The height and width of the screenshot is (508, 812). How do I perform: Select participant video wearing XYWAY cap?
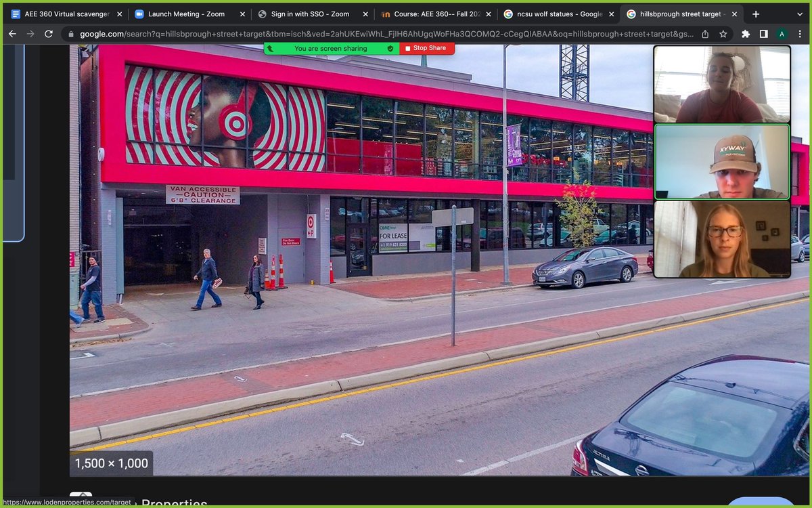(x=722, y=161)
